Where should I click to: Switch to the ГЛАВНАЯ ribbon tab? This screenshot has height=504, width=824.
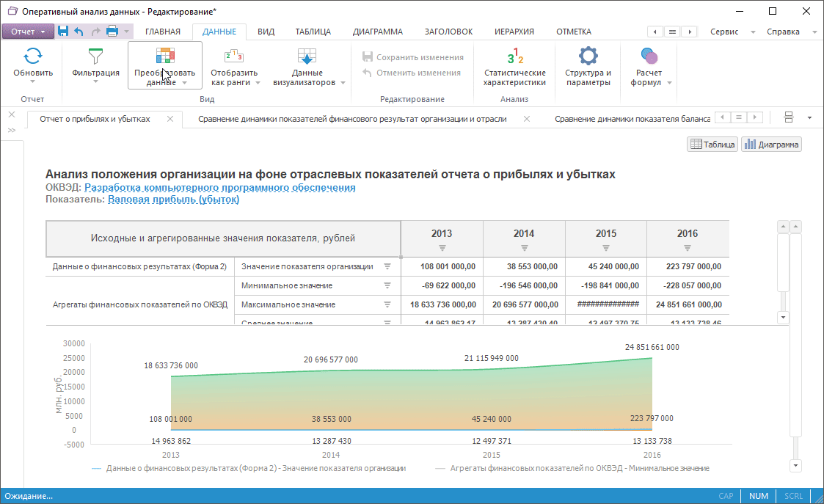[162, 32]
